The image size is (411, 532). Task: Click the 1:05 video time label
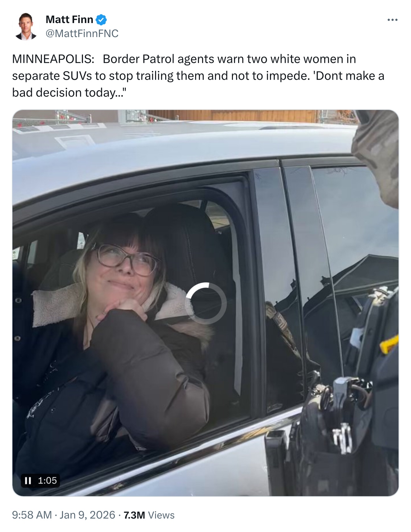point(47,481)
